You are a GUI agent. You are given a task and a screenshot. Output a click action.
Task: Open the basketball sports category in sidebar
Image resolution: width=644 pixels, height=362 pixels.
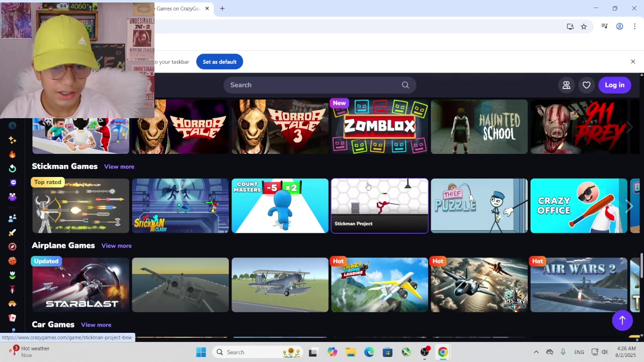(12, 261)
